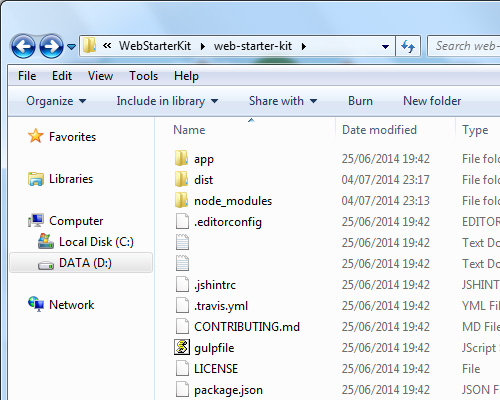This screenshot has width=500, height=400.
Task: Click the dist date 04/07/2014 23:17
Action: click(386, 180)
